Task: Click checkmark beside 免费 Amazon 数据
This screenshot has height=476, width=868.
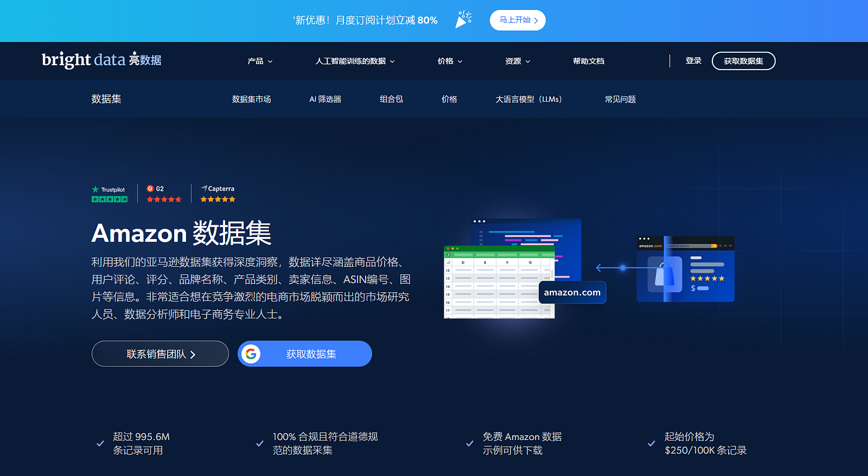Action: 470,444
